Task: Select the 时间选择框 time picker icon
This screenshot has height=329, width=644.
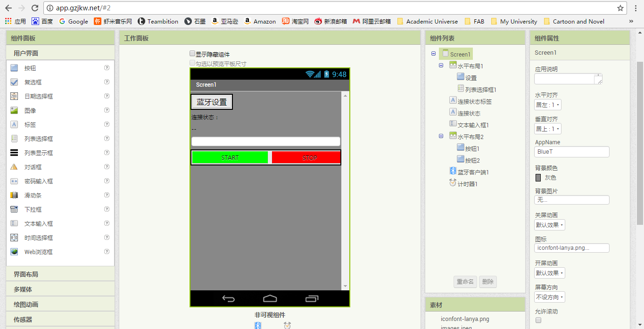Action: (14, 238)
